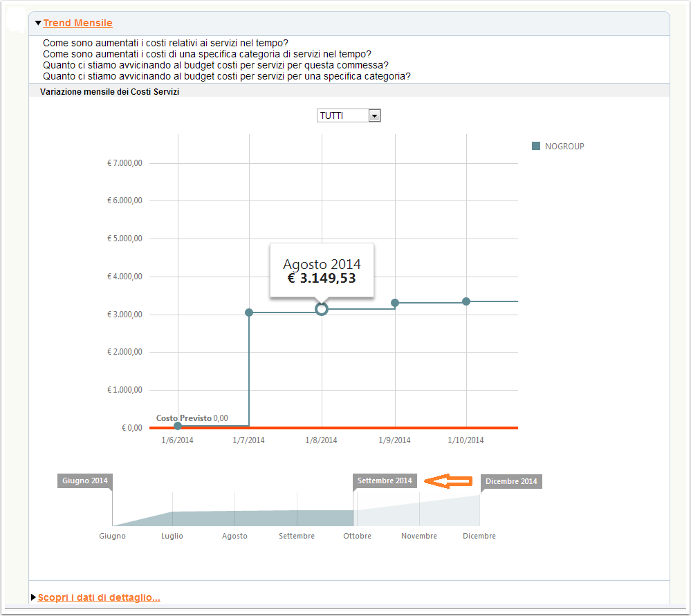The width and height of the screenshot is (691, 616).
Task: Click the highlighted Agosto 2014 data point
Action: click(322, 309)
